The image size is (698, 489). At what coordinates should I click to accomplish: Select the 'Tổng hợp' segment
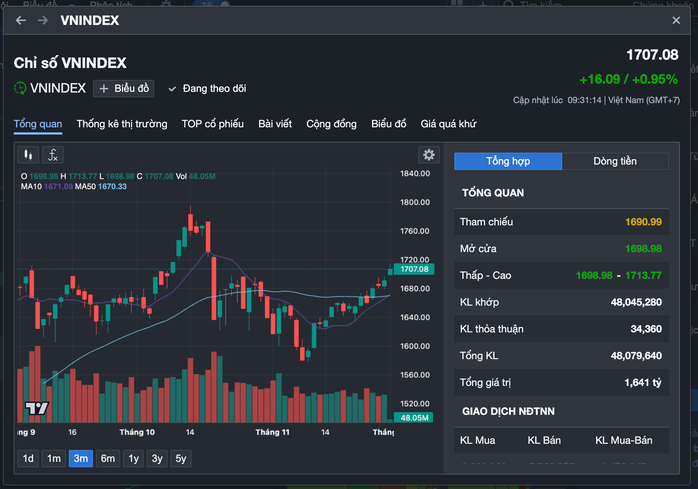(x=508, y=161)
